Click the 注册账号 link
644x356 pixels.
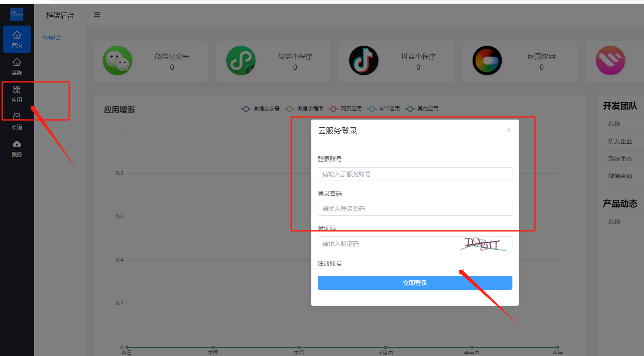click(330, 263)
